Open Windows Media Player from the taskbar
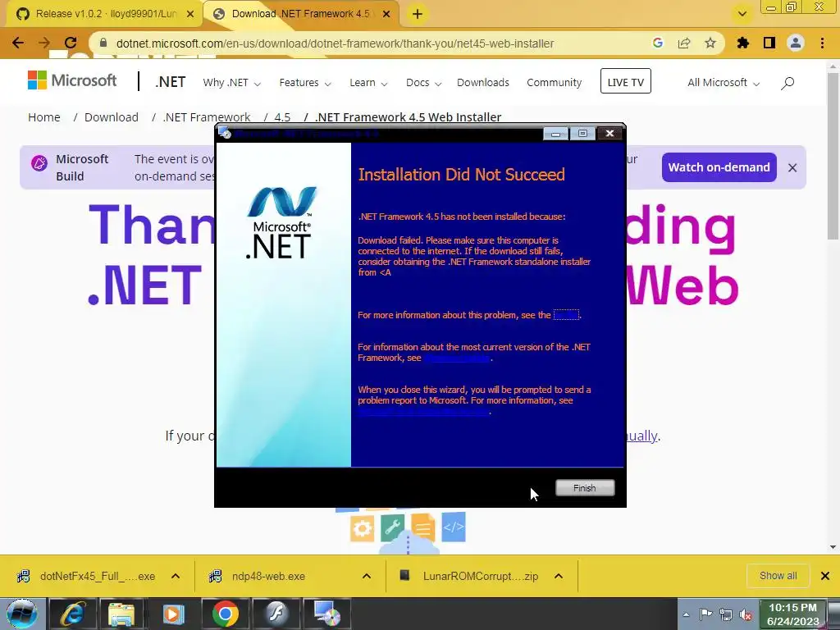 click(173, 614)
